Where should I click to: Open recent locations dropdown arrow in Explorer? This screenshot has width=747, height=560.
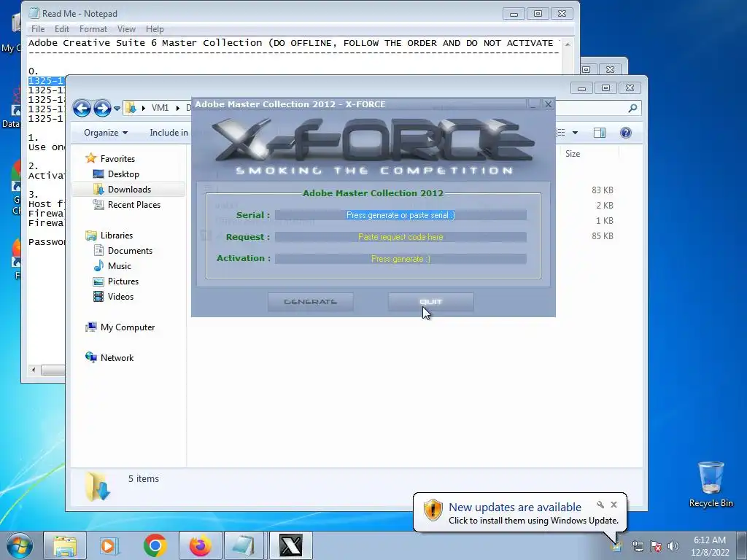117,109
